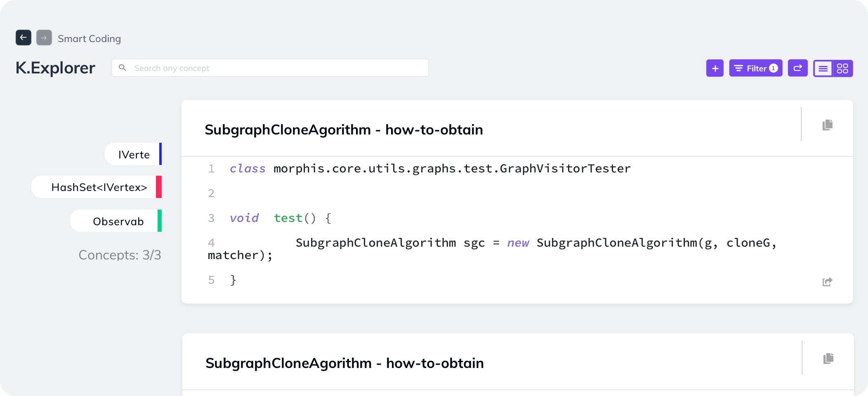The image size is (868, 396).
Task: Click the pink color bar beside HashSet<IVertex>
Action: pyautogui.click(x=159, y=187)
